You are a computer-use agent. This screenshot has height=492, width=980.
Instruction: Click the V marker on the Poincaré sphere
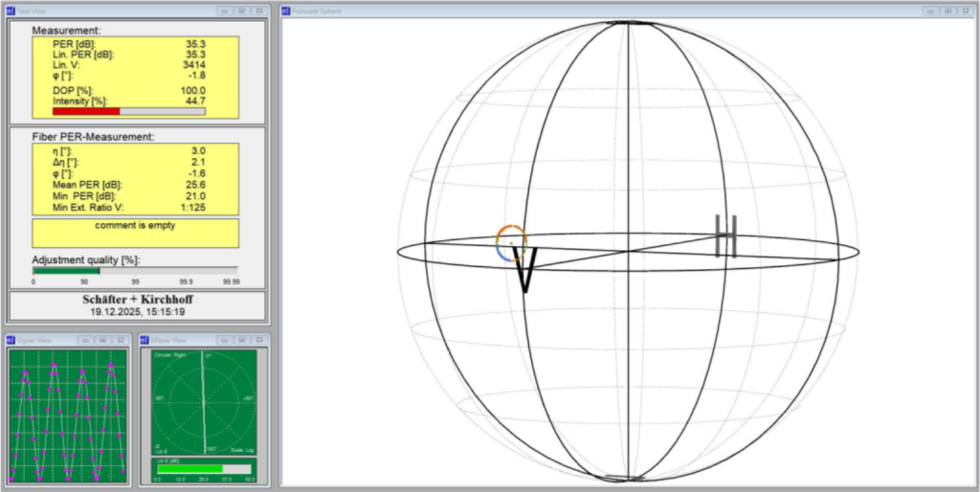pos(525,269)
